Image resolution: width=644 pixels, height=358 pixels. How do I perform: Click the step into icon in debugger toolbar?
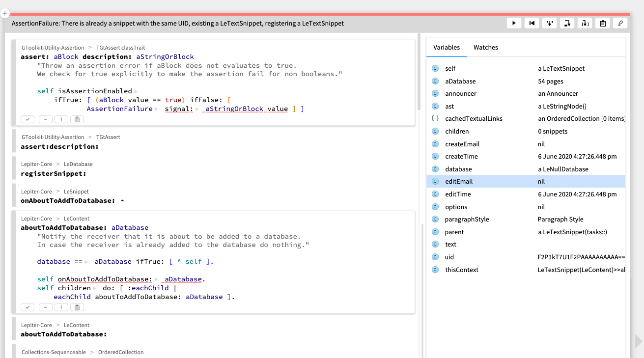click(549, 23)
